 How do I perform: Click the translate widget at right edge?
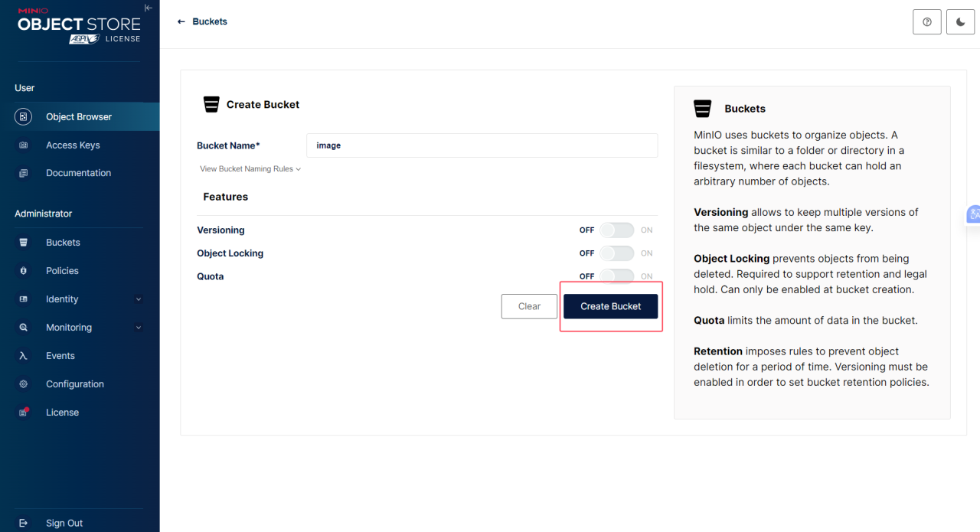point(973,214)
